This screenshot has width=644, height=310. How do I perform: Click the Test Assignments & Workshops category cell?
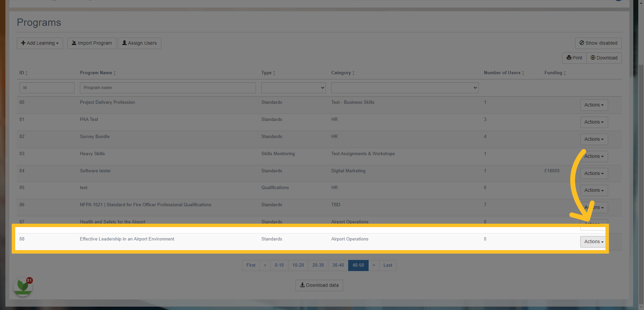pyautogui.click(x=363, y=154)
